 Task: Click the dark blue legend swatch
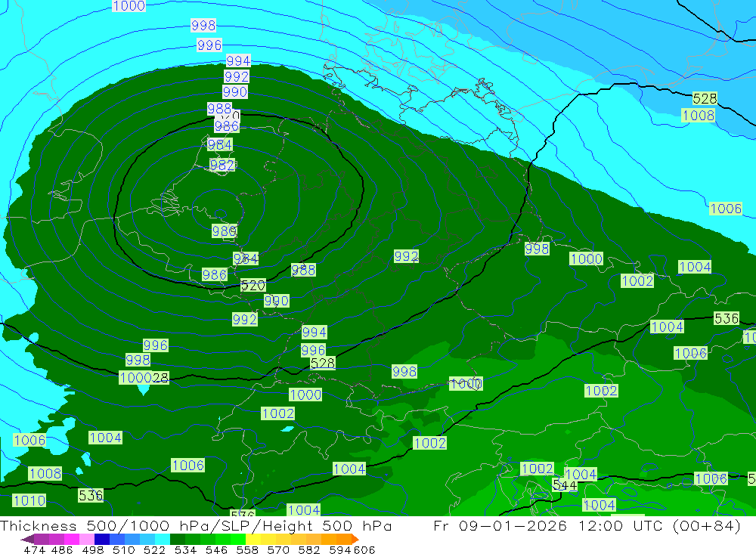coord(102,539)
